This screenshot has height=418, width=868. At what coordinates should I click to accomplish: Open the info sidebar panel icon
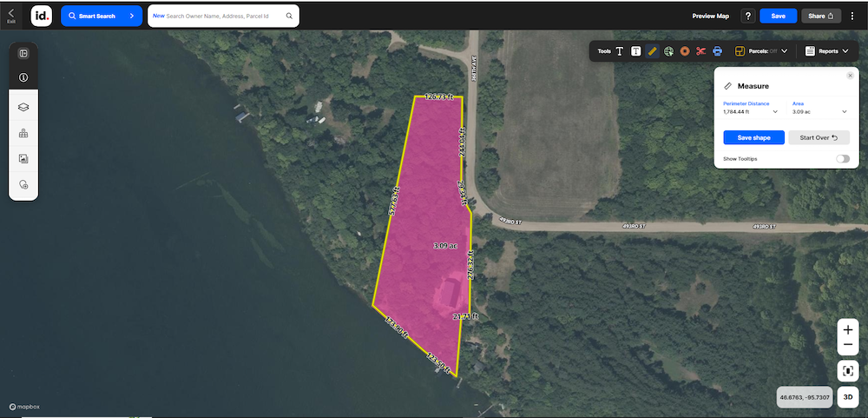(23, 77)
